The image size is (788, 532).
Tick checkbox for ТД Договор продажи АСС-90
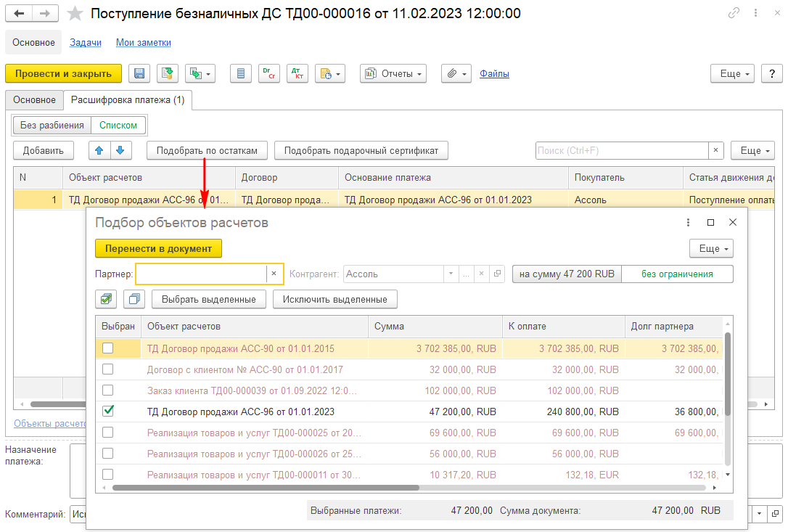(x=108, y=348)
